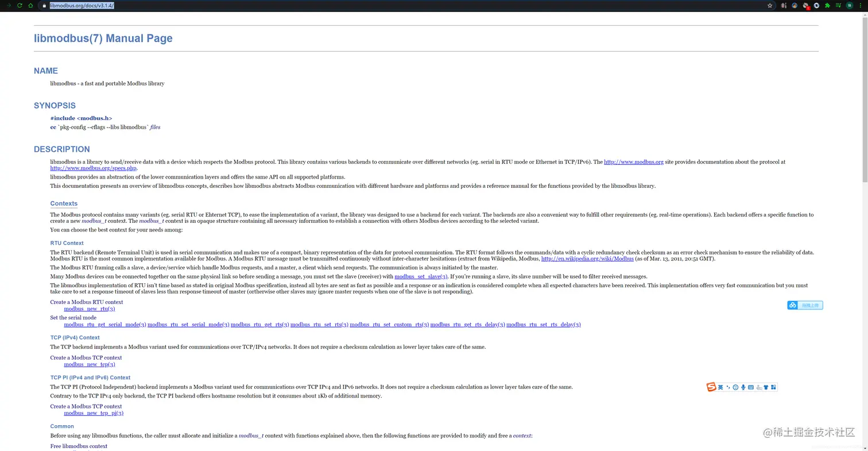The width and height of the screenshot is (868, 451).
Task: Open the blue circular extension icon
Action: [x=816, y=5]
